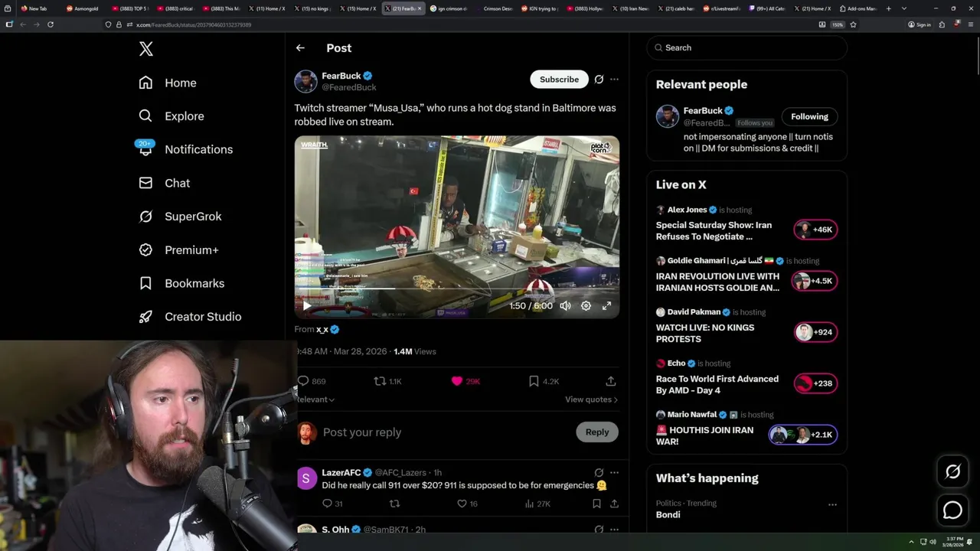
Task: Like LazerAFC comment
Action: tap(467, 504)
